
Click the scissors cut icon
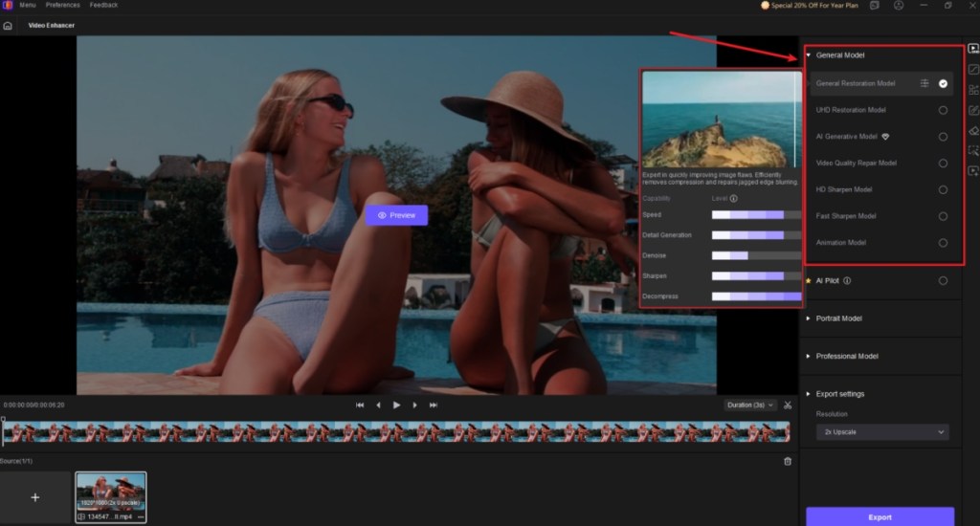(x=787, y=405)
